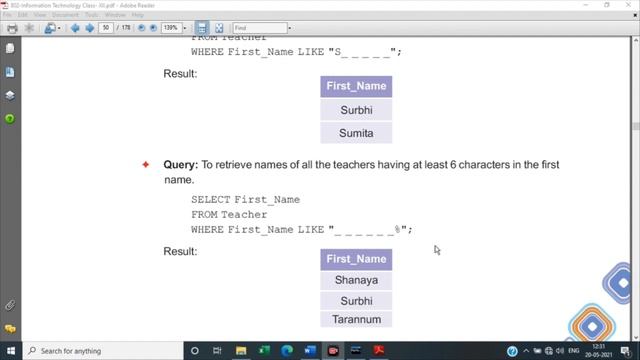This screenshot has width=640, height=360.
Task: Open the Window menu
Action: [115, 15]
